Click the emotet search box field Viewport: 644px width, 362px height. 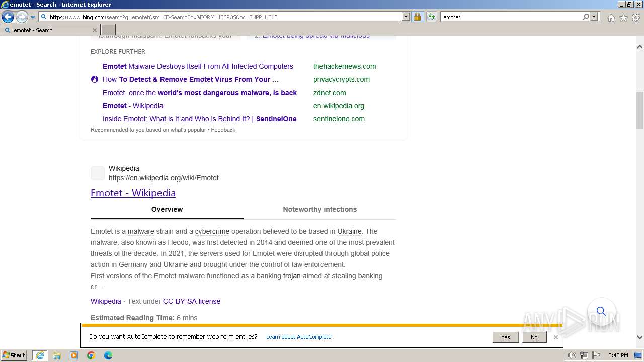[x=511, y=17]
